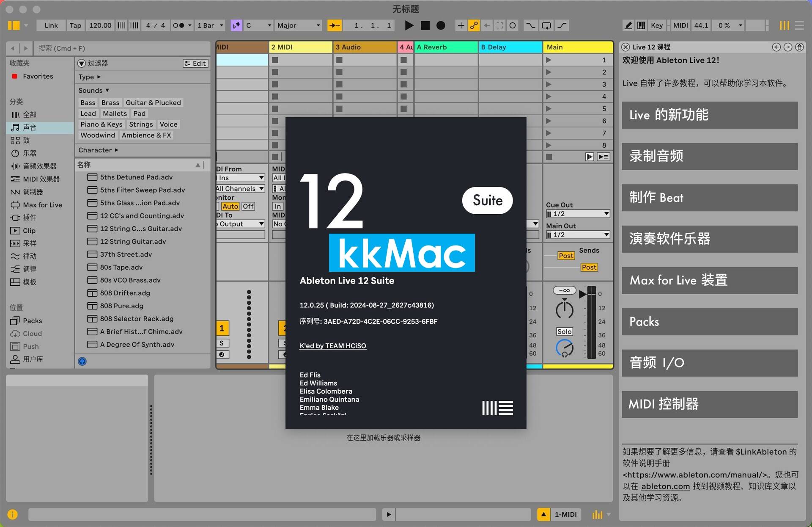812x527 pixels.
Task: Expand the Type filter group
Action: point(90,77)
